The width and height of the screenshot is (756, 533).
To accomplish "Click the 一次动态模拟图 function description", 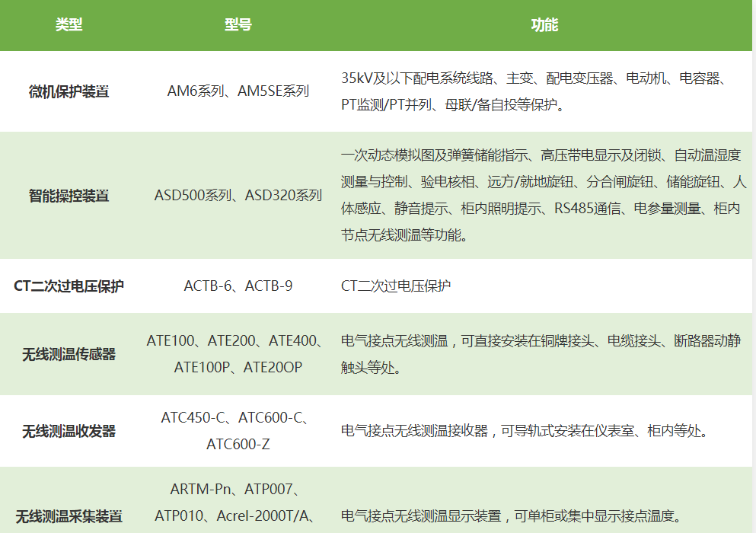I will point(544,196).
